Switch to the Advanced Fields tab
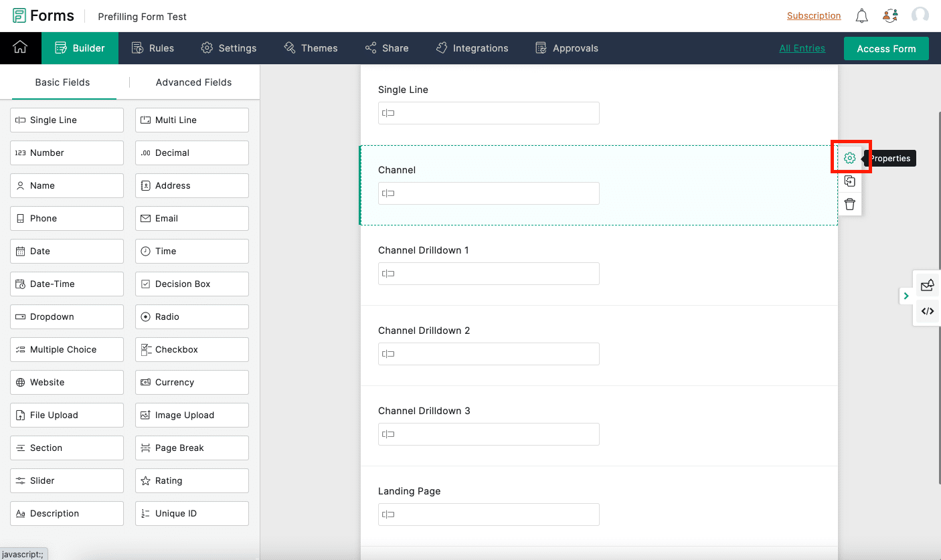The width and height of the screenshot is (941, 560). click(193, 82)
